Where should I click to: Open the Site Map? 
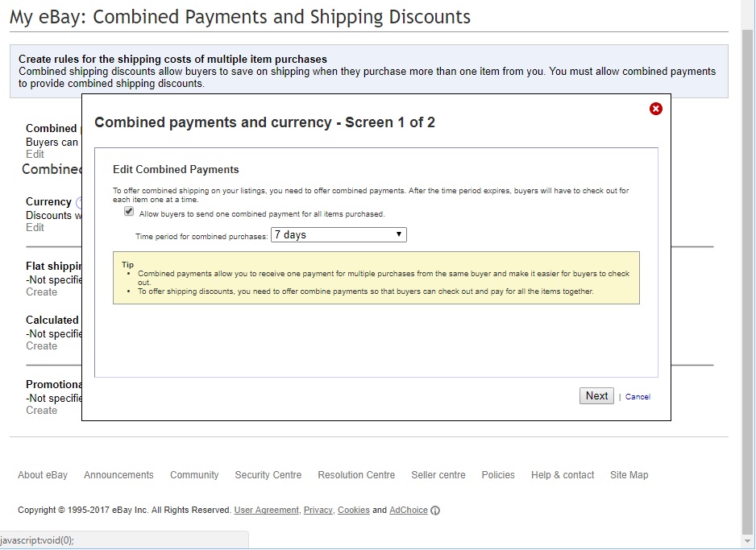pyautogui.click(x=629, y=475)
